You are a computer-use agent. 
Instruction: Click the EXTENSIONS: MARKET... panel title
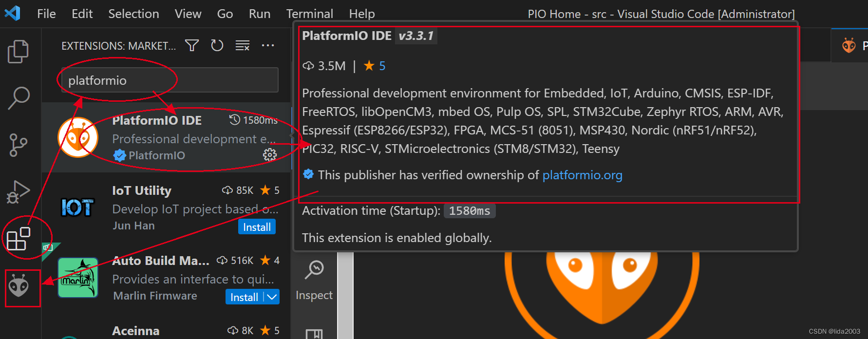click(118, 46)
